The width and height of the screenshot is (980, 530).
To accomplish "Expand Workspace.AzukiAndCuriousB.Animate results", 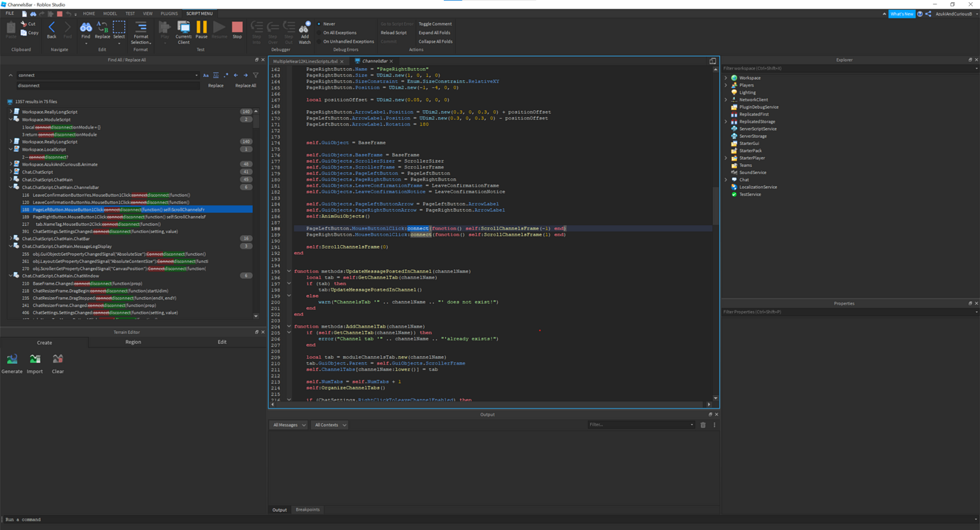I will pos(11,164).
